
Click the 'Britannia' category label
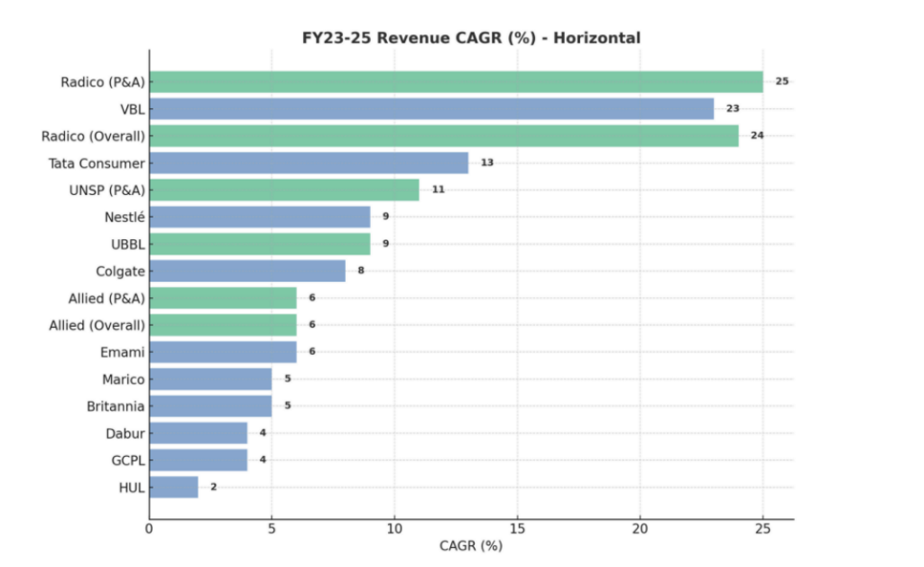[x=115, y=406]
